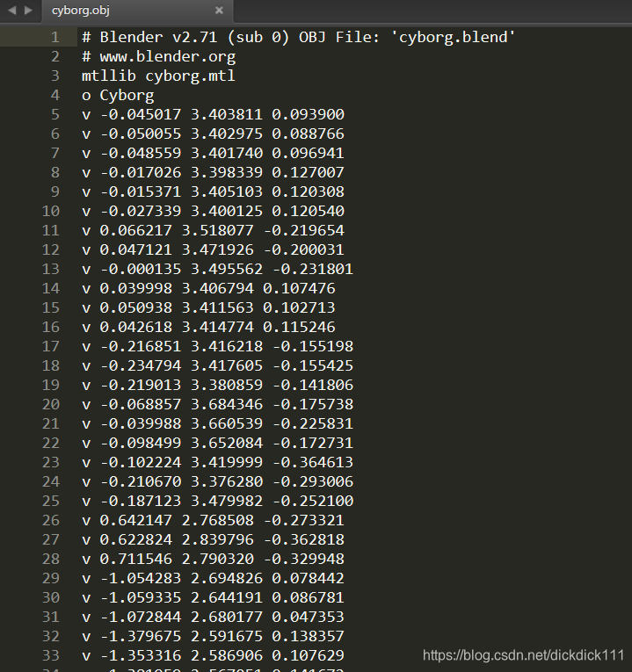632x672 pixels.
Task: Click vertex line 'v -0.050055 3.402975 0.088766'
Action: coord(213,134)
